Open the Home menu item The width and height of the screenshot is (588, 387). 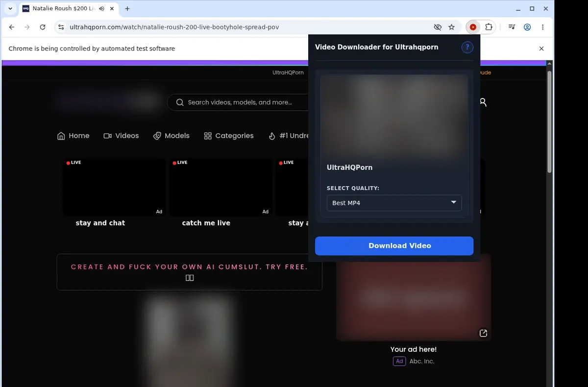click(x=73, y=136)
